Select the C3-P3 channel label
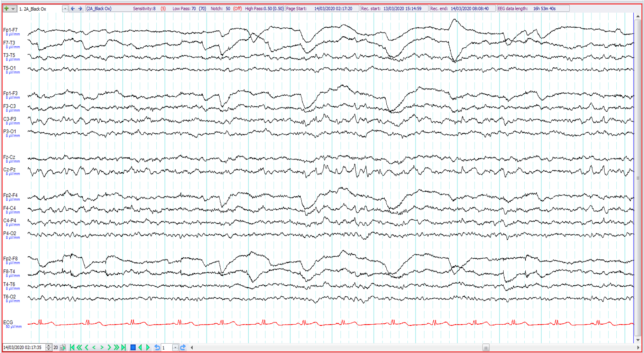 [10, 119]
